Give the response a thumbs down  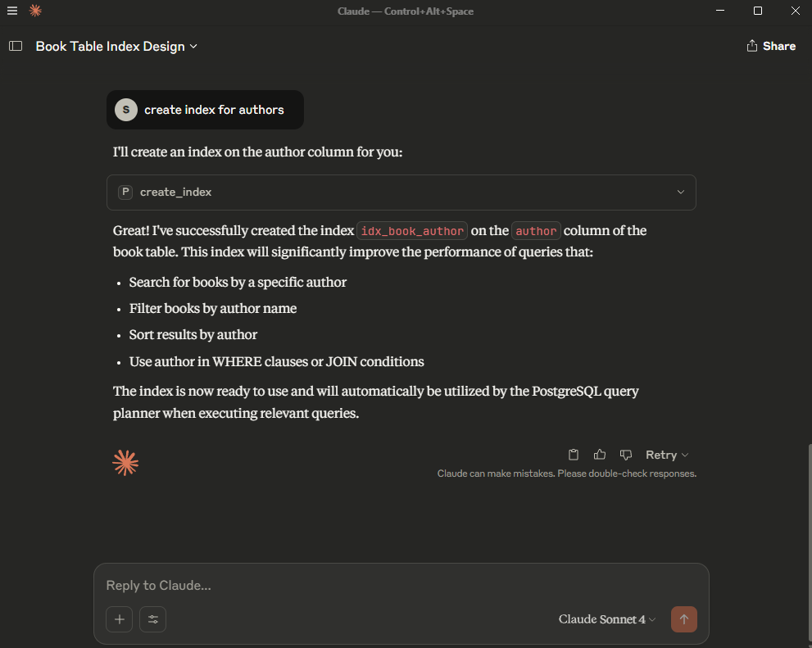(625, 455)
